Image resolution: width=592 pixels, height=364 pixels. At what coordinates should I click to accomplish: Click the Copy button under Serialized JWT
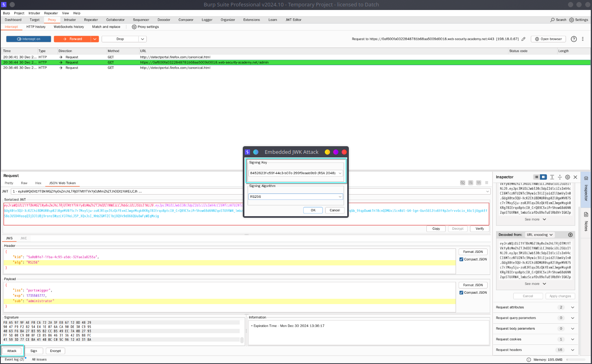pyautogui.click(x=436, y=229)
